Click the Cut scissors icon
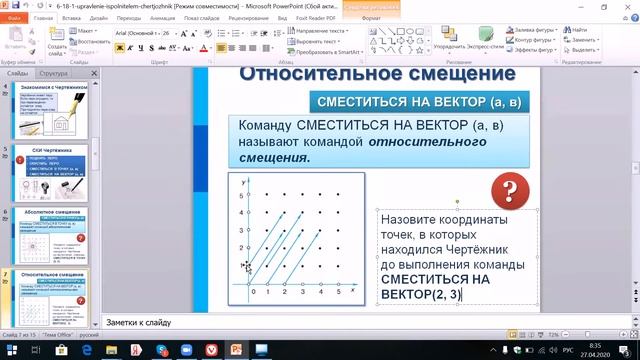 [x=32, y=31]
